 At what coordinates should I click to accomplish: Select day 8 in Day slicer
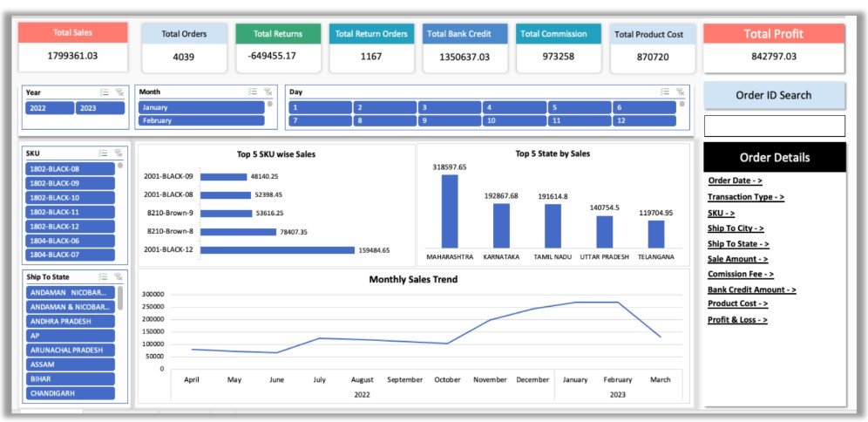[x=385, y=120]
